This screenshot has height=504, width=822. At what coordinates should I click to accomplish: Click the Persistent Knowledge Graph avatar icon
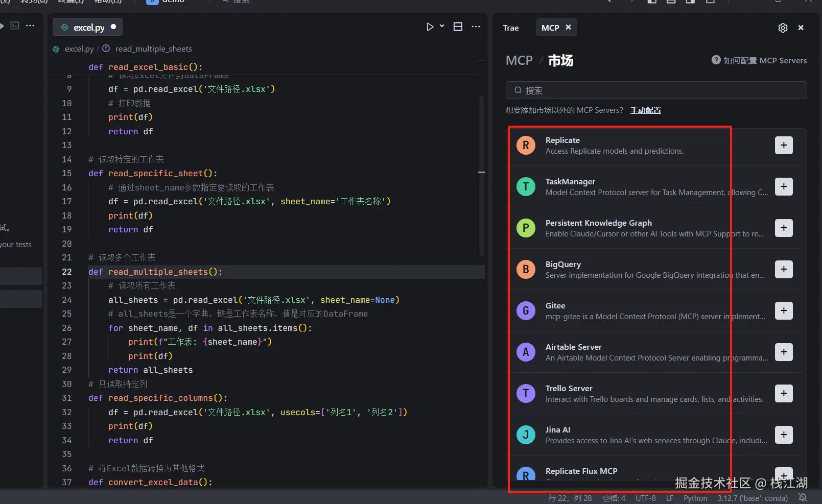coord(526,228)
